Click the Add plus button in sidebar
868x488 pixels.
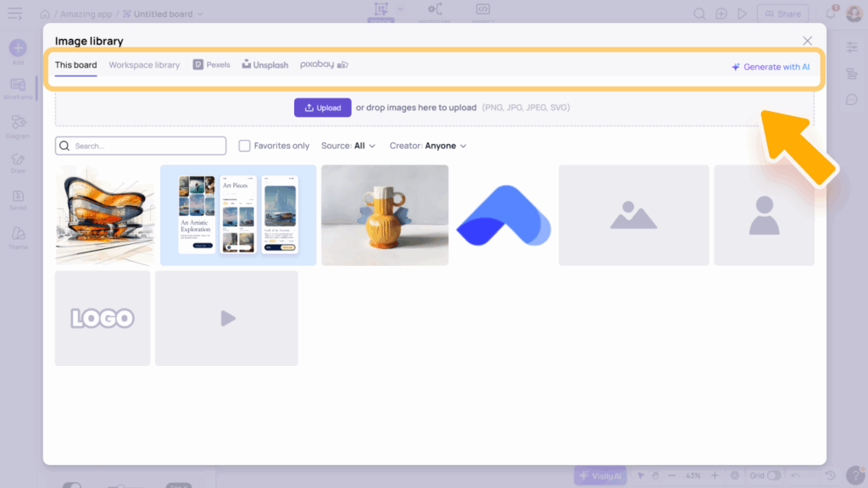(x=18, y=49)
